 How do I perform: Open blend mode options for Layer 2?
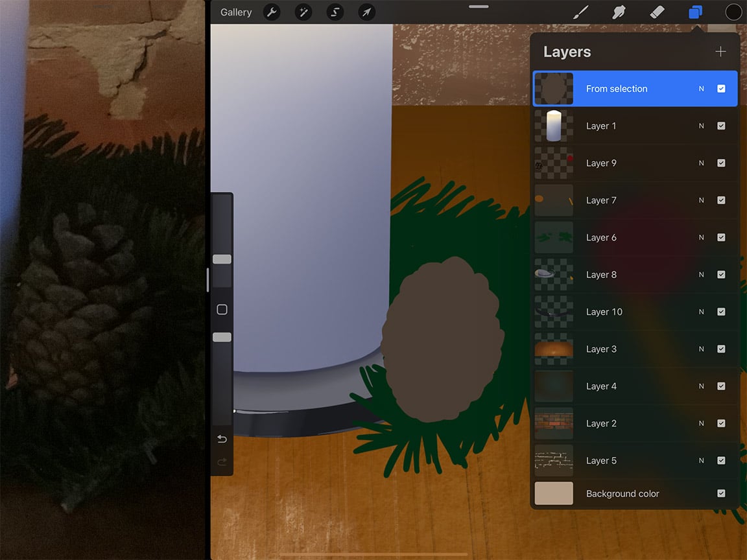701,423
